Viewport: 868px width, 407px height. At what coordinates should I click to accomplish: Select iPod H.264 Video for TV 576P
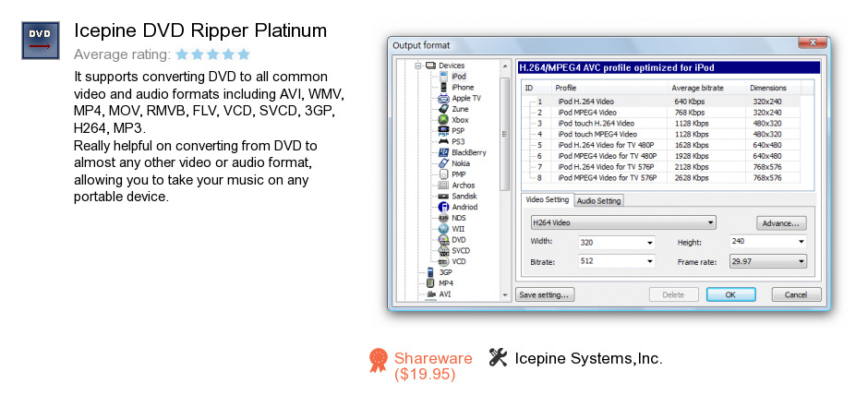tap(661, 167)
